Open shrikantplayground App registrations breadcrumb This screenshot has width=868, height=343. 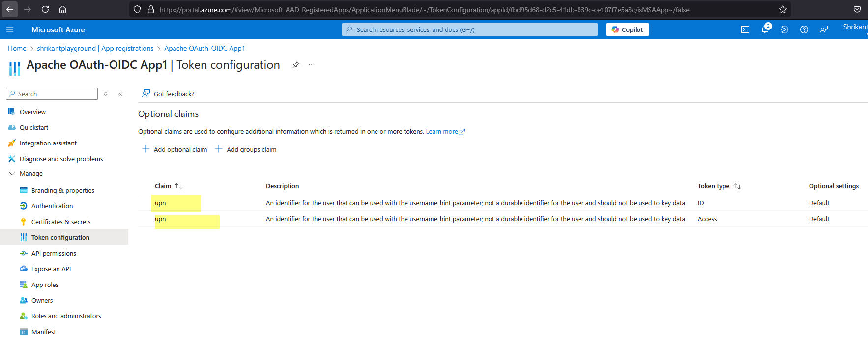click(95, 48)
